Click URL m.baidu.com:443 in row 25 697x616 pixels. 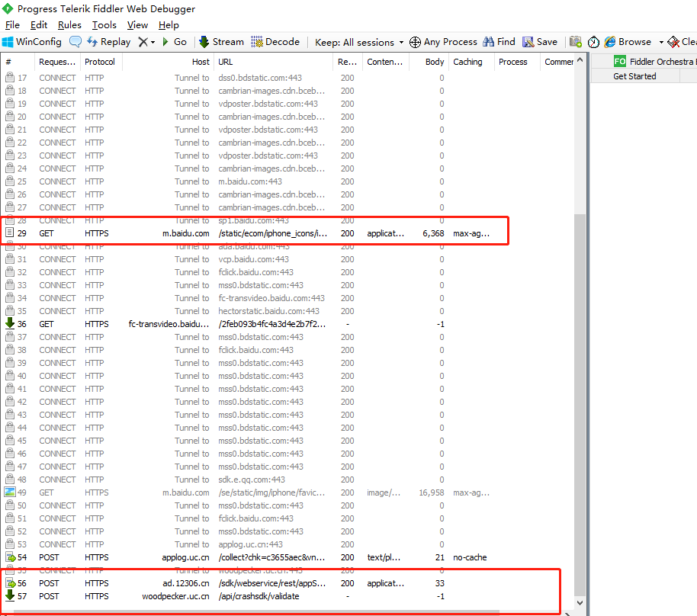(x=250, y=181)
